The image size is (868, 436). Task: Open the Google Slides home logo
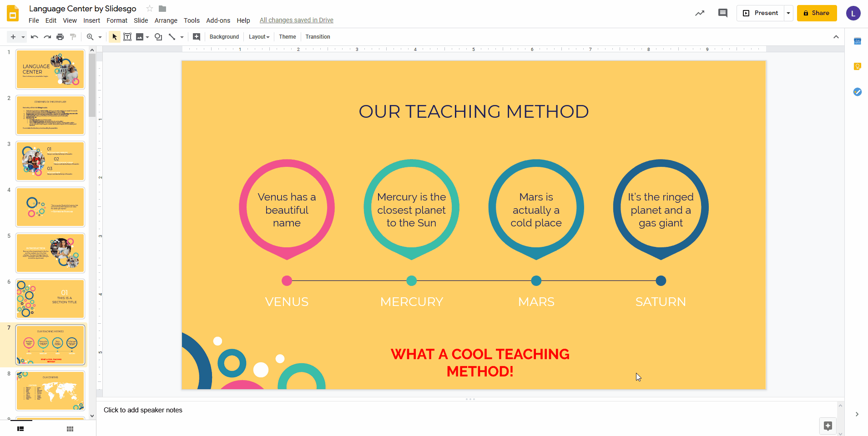coord(13,14)
